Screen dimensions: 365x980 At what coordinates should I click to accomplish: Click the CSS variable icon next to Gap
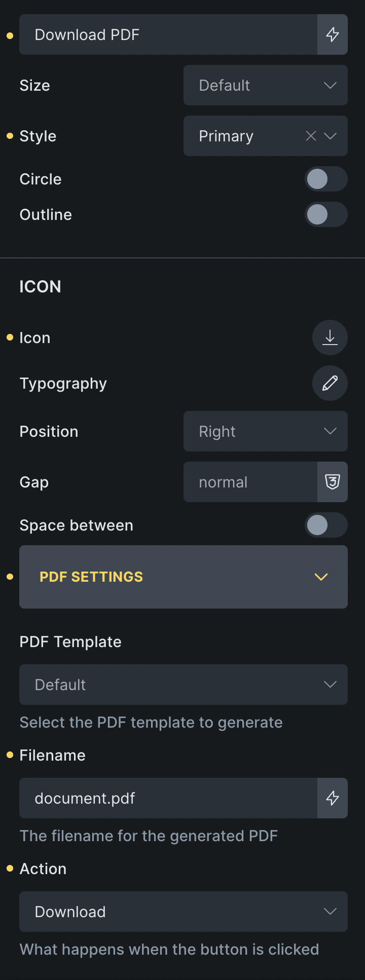pos(333,482)
